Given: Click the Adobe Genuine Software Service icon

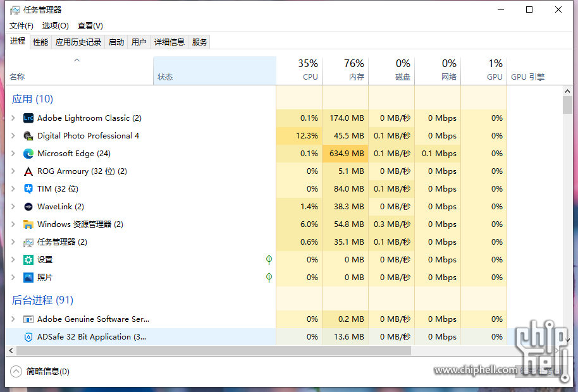Looking at the screenshot, I should pyautogui.click(x=28, y=319).
